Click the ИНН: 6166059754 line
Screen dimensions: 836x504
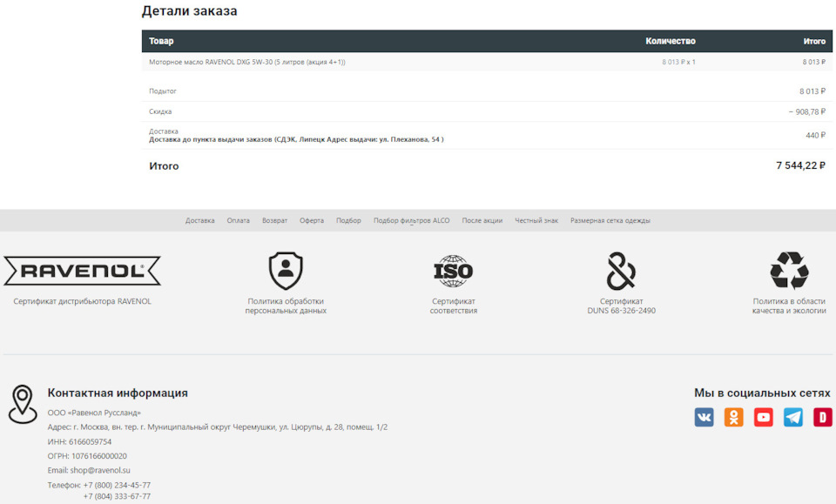click(79, 441)
